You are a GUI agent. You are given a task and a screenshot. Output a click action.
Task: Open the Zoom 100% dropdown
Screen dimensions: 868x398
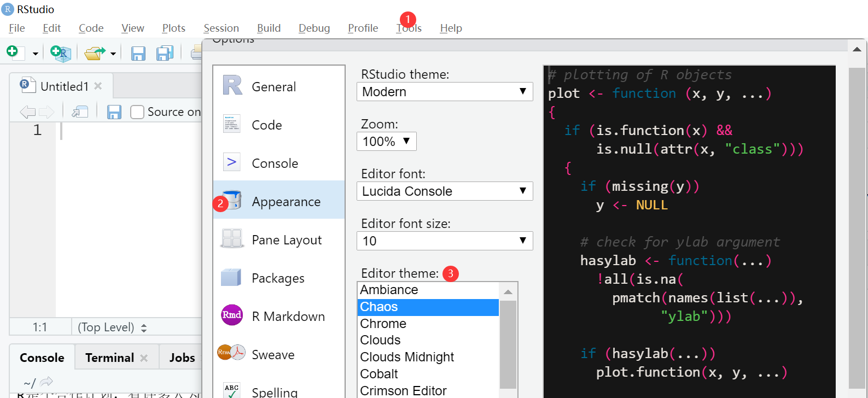386,141
